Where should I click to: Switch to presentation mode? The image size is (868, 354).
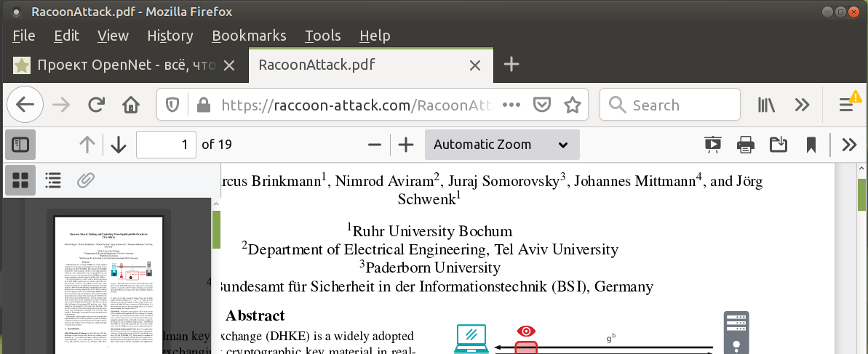click(x=712, y=145)
